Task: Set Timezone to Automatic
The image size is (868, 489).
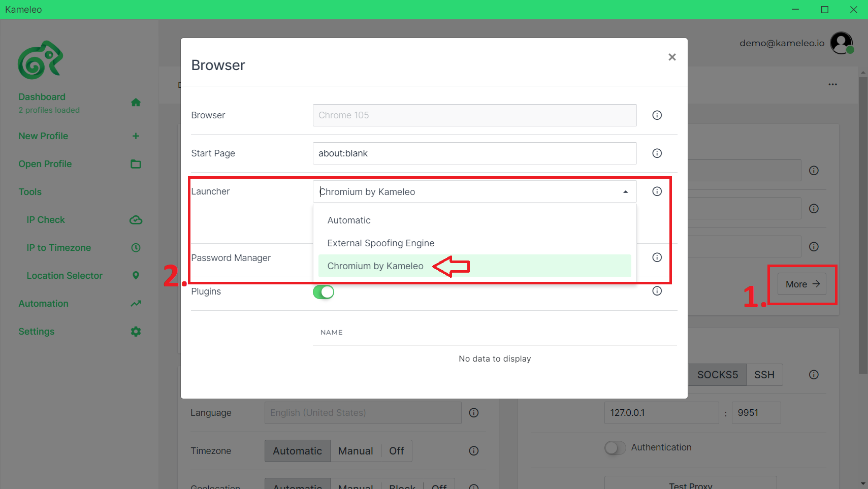Action: tap(298, 451)
